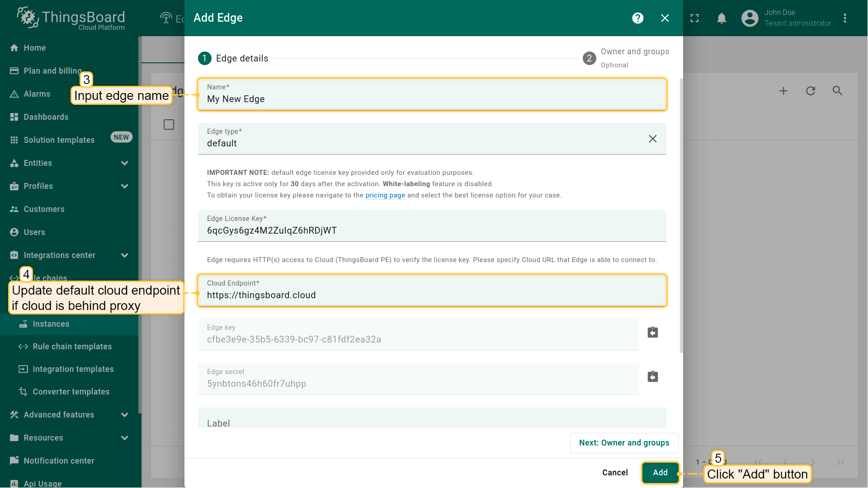
Task: Click the Add button
Action: pos(660,473)
